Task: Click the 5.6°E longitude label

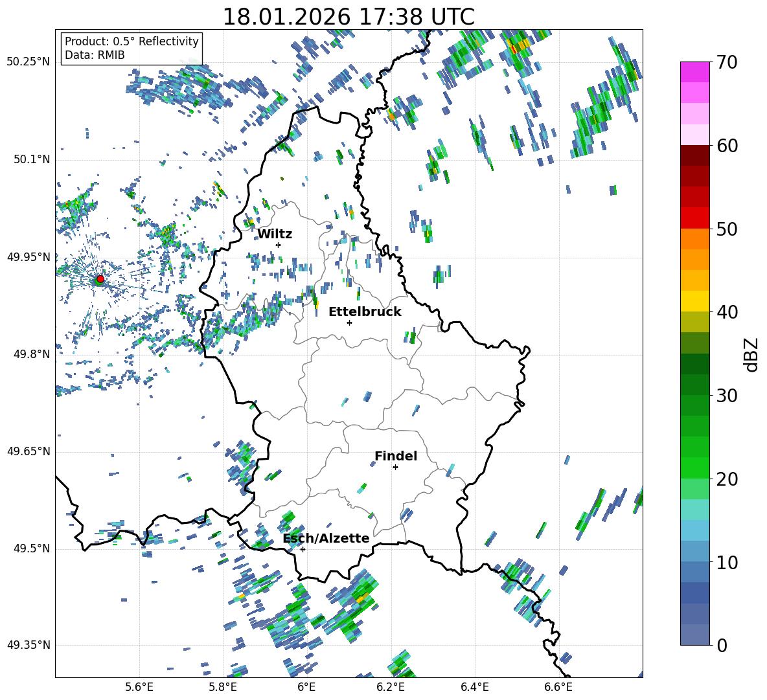Action: [139, 687]
